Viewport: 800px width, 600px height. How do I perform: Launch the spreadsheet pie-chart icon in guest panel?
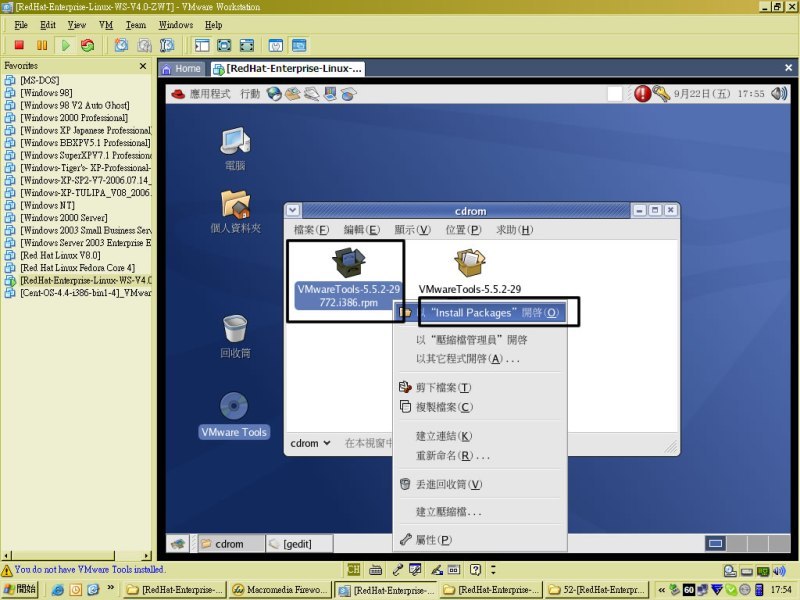[349, 94]
